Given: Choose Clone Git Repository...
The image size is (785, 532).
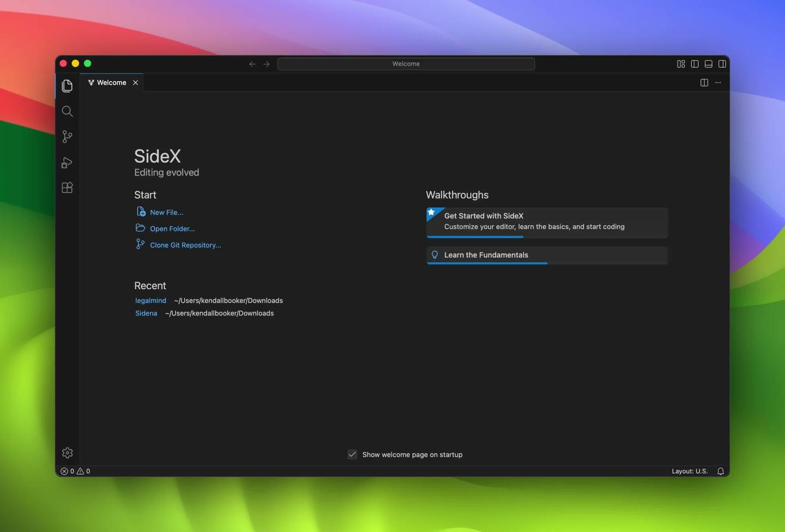Looking at the screenshot, I should point(185,245).
